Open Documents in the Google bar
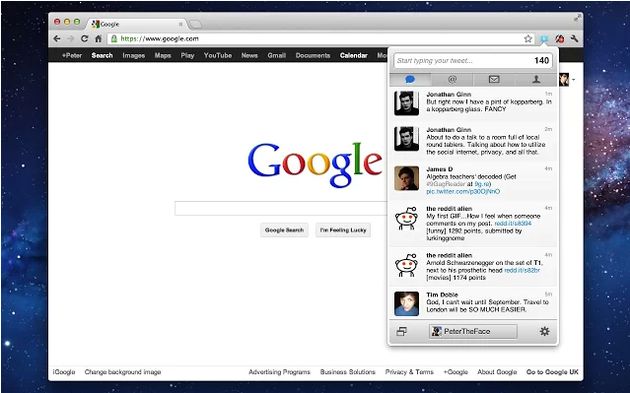 [313, 55]
